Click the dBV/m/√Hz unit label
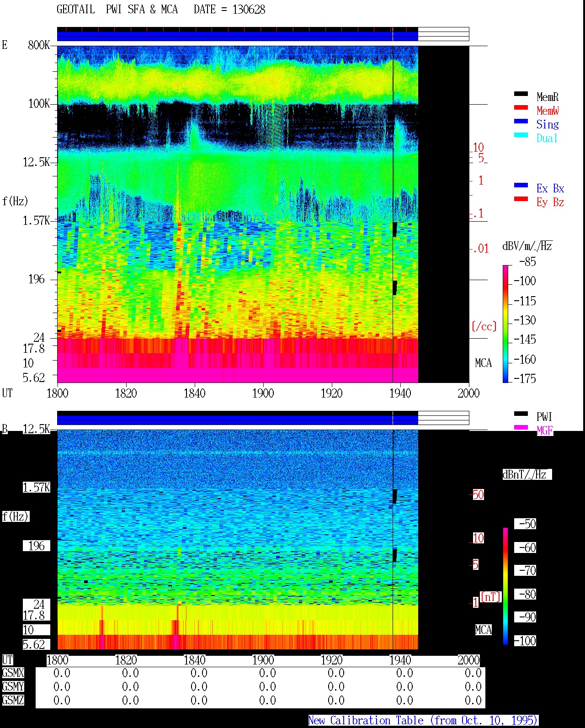The width and height of the screenshot is (585, 728). coord(527,246)
